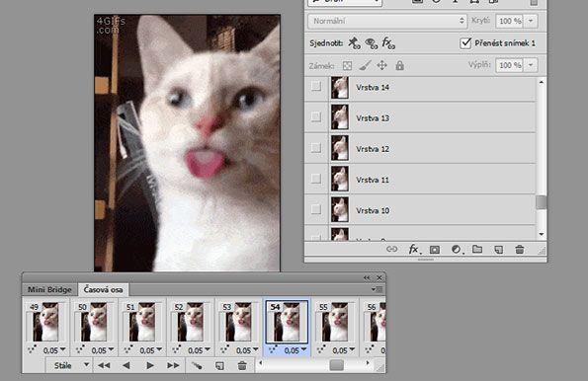This screenshot has height=381, width=588.
Task: Open the Normální blend mode dropdown
Action: [387, 21]
